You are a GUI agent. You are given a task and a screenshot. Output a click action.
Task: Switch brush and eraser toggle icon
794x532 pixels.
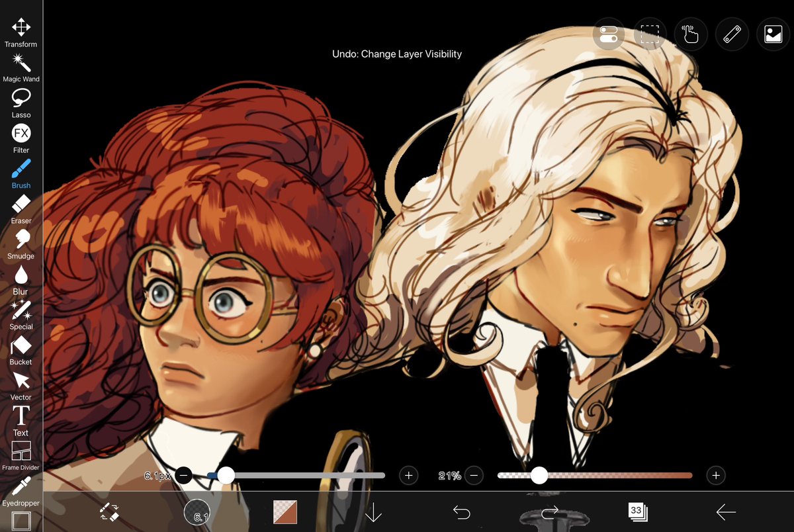(x=109, y=511)
